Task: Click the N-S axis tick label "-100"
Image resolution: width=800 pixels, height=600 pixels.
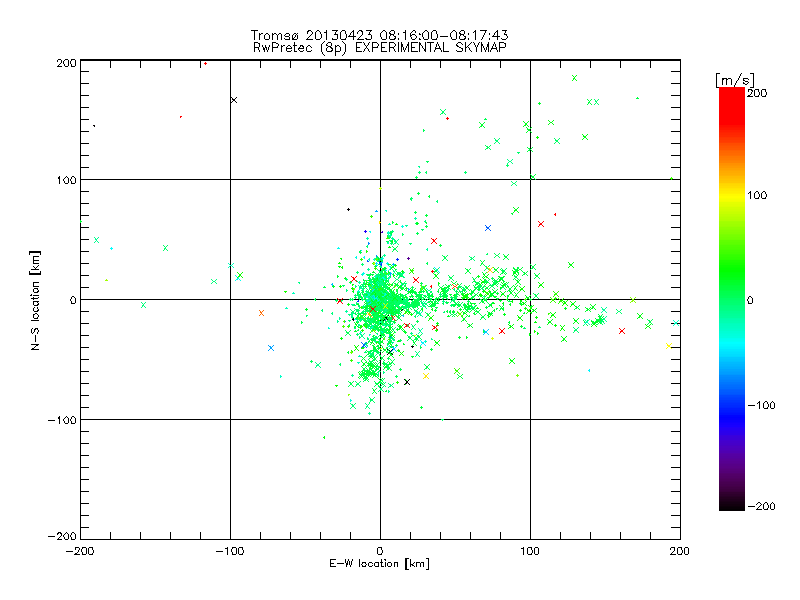Action: pos(62,420)
